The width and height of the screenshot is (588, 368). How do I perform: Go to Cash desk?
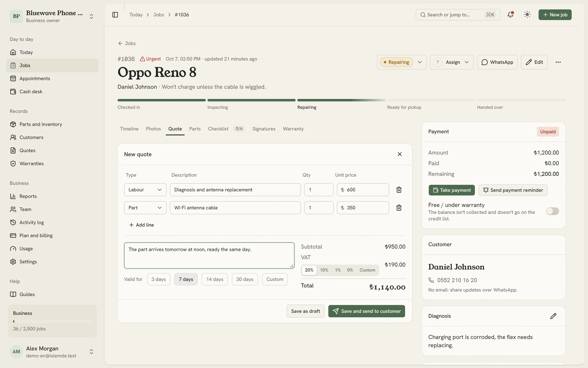pos(52,92)
